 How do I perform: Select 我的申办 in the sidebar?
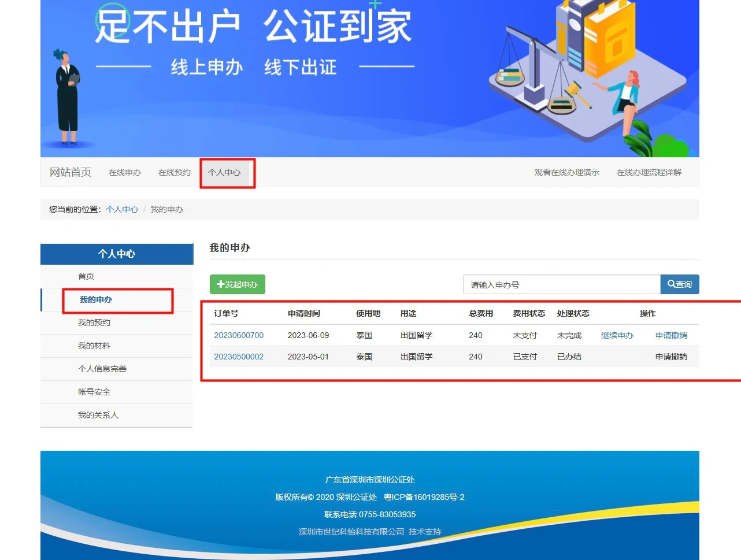click(x=96, y=299)
